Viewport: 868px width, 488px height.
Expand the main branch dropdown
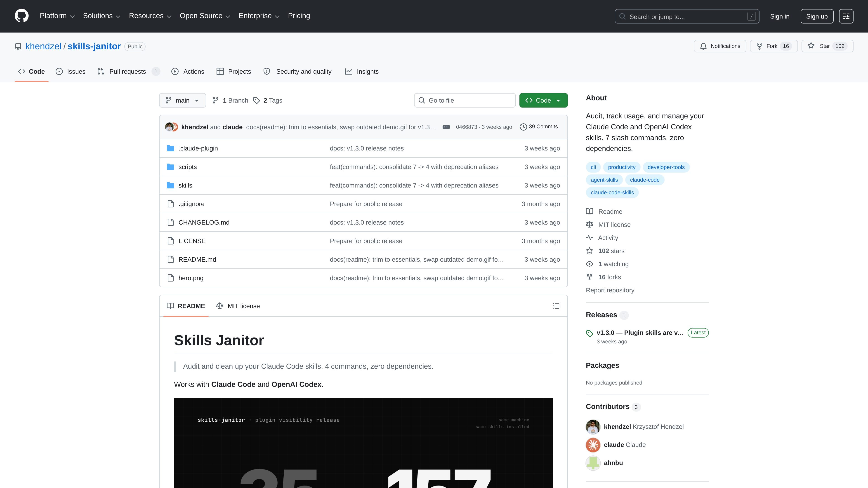[182, 100]
